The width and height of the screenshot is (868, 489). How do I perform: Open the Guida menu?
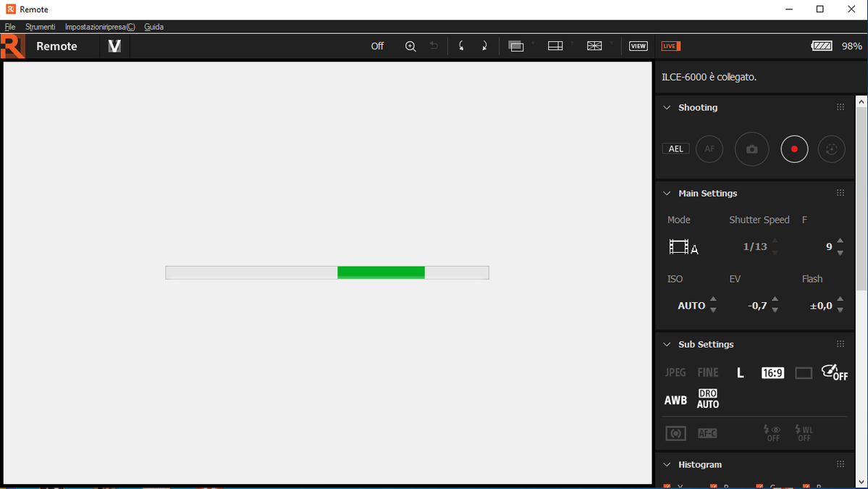pyautogui.click(x=153, y=27)
